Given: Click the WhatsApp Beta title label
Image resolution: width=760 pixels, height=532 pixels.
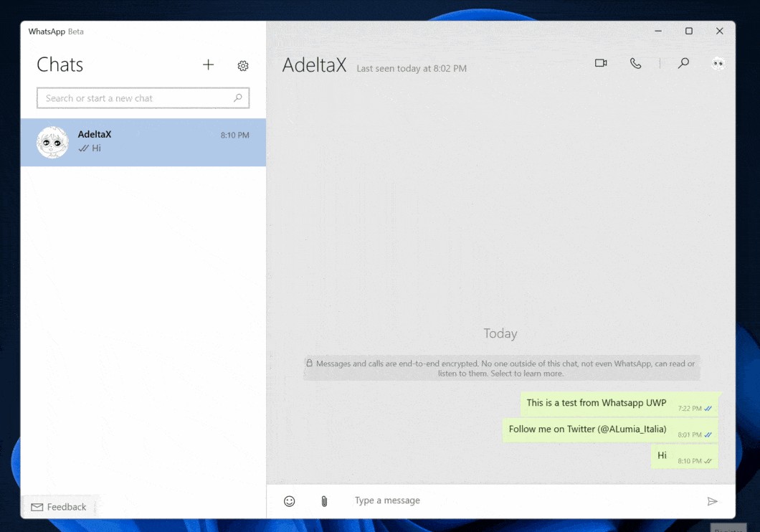Looking at the screenshot, I should [x=55, y=32].
